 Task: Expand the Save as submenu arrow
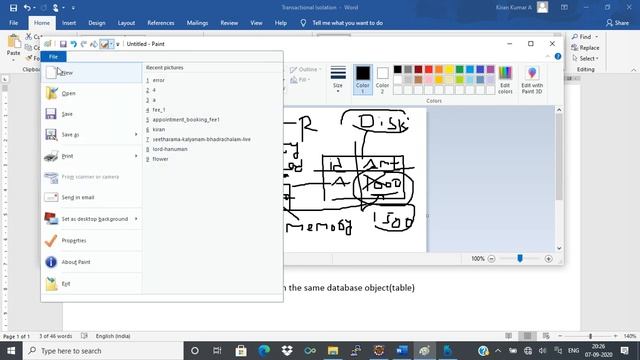136,134
